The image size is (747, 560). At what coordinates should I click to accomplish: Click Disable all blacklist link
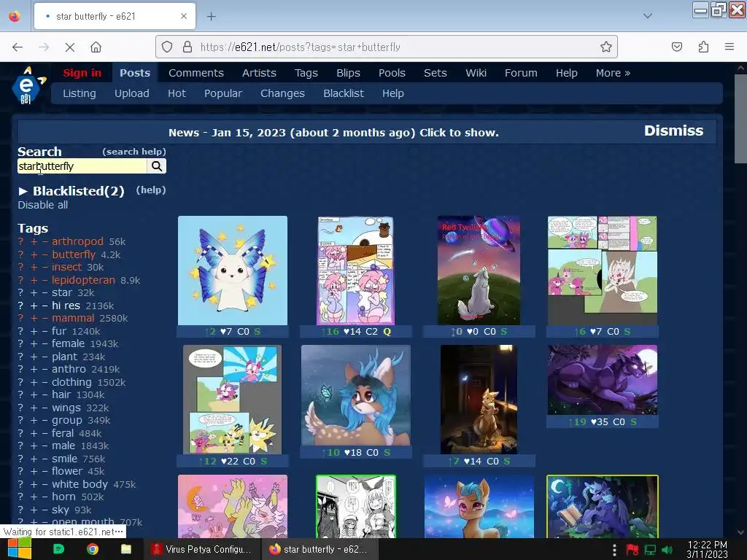click(x=43, y=205)
